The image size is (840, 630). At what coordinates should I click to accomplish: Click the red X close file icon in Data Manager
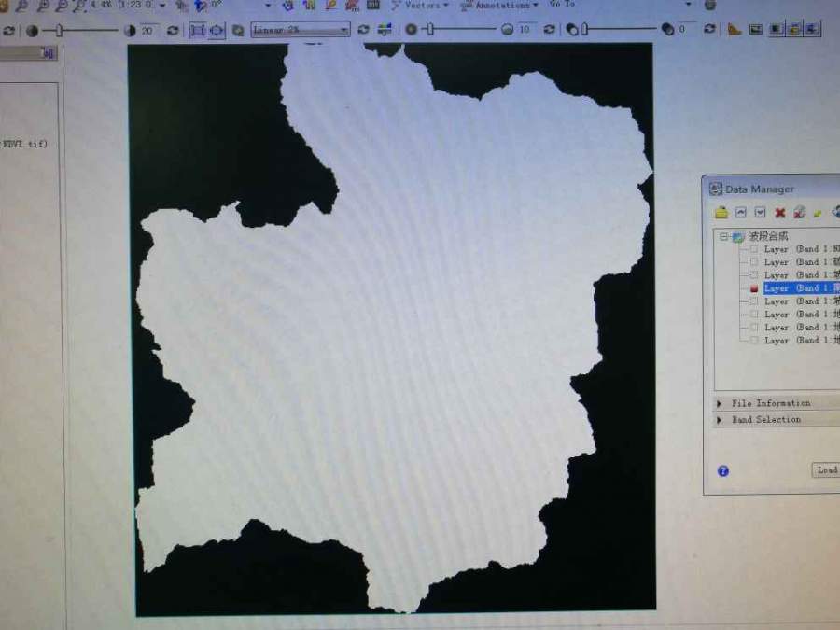[x=780, y=213]
